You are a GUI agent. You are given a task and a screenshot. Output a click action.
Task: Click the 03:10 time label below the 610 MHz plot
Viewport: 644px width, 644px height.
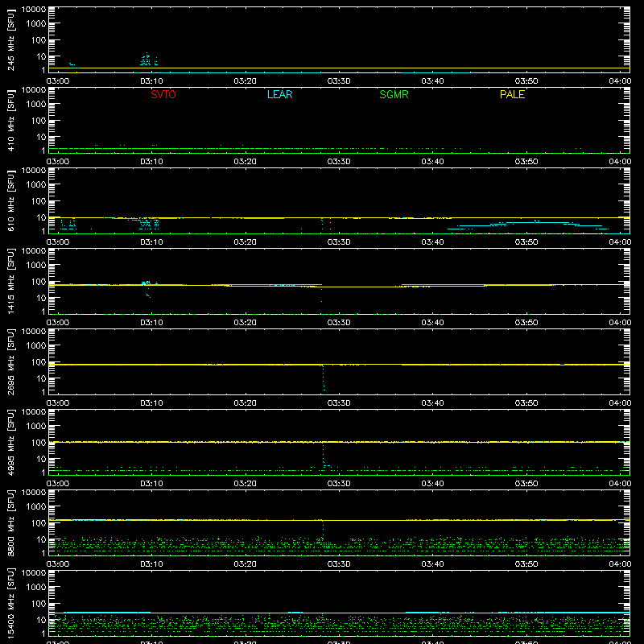click(x=151, y=242)
